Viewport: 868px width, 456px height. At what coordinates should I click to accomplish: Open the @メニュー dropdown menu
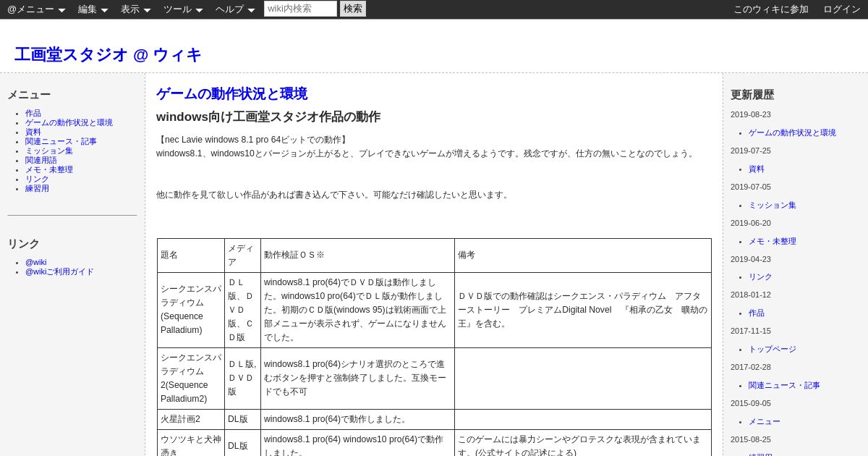(36, 9)
